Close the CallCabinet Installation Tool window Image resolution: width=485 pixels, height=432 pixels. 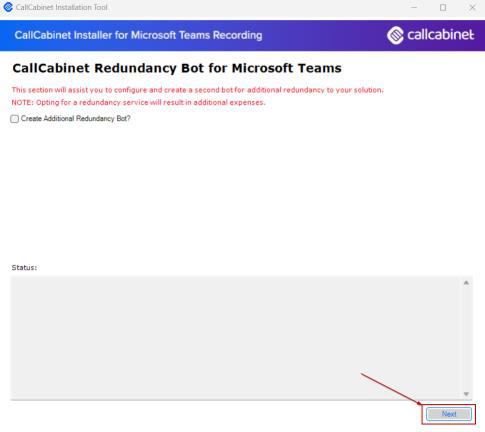point(472,7)
